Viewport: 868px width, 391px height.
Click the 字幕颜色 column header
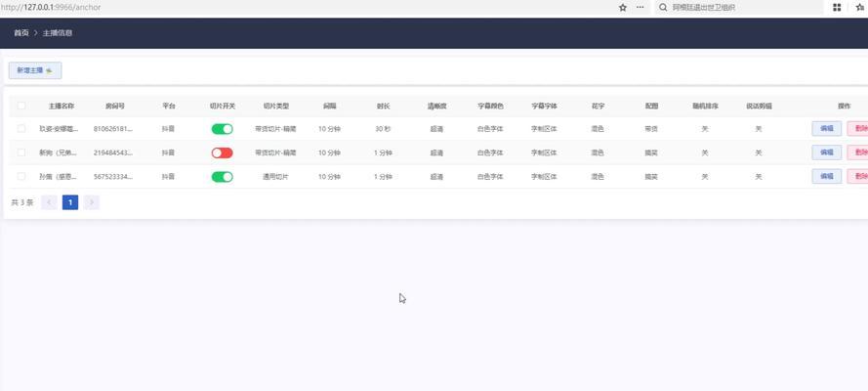[490, 106]
